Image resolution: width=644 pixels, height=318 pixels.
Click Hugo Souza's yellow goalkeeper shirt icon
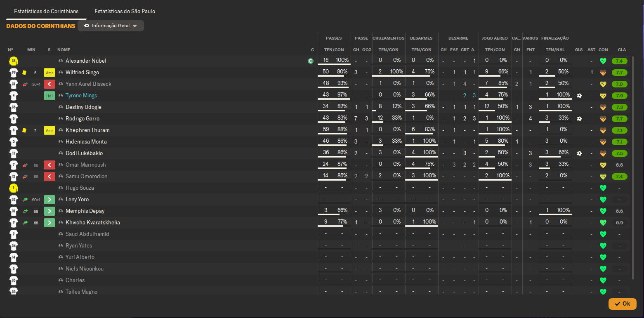click(x=14, y=188)
